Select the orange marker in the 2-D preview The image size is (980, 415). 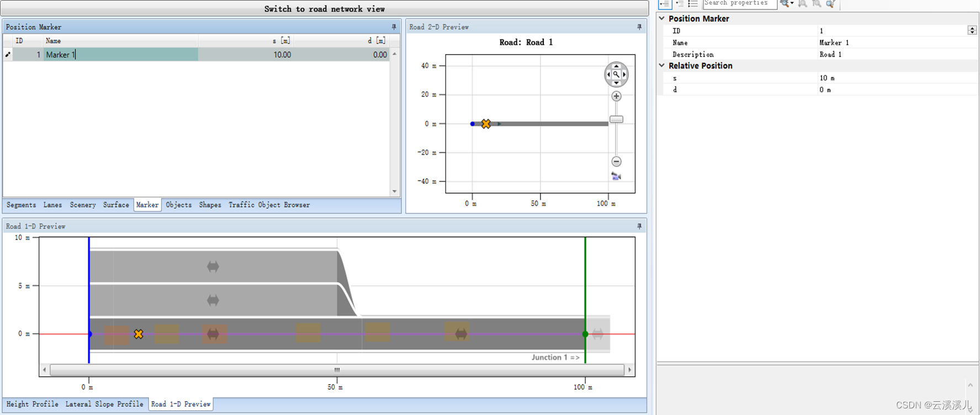click(x=486, y=124)
